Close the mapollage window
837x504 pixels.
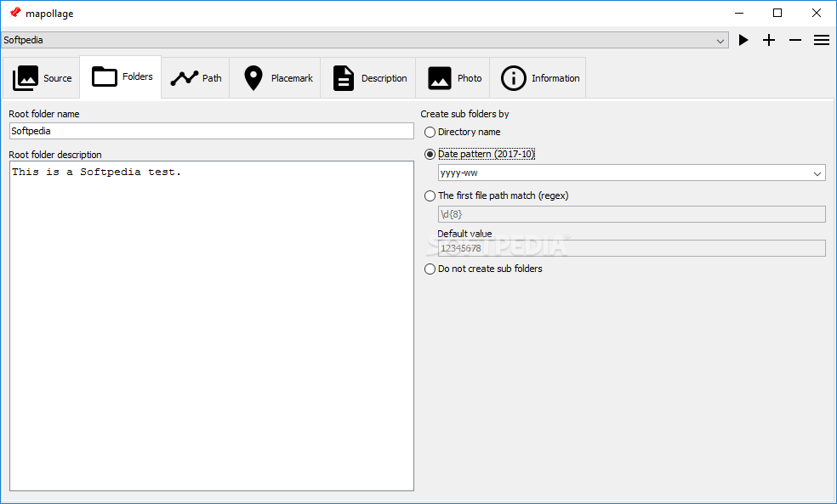click(x=817, y=13)
